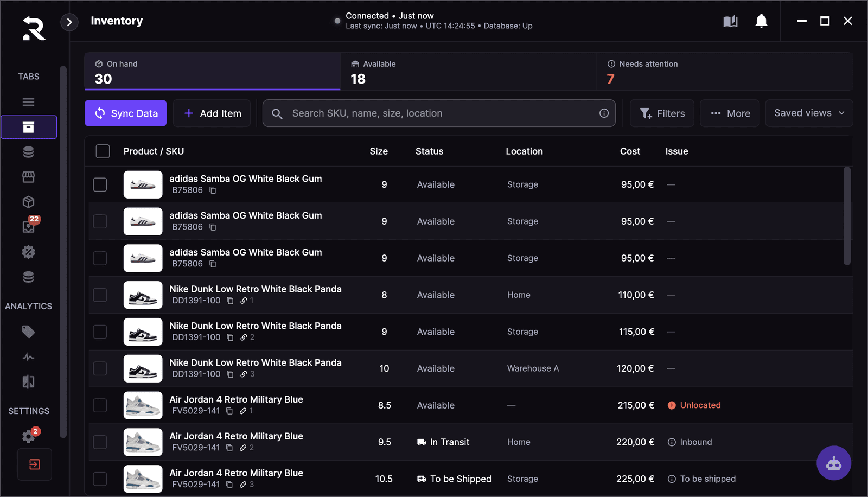
Task: Expand the sidebar with chevron button
Action: pos(69,22)
